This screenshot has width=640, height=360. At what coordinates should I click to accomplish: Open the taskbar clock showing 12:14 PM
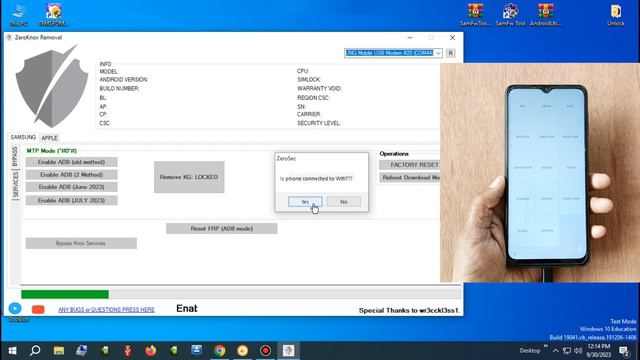tap(599, 351)
